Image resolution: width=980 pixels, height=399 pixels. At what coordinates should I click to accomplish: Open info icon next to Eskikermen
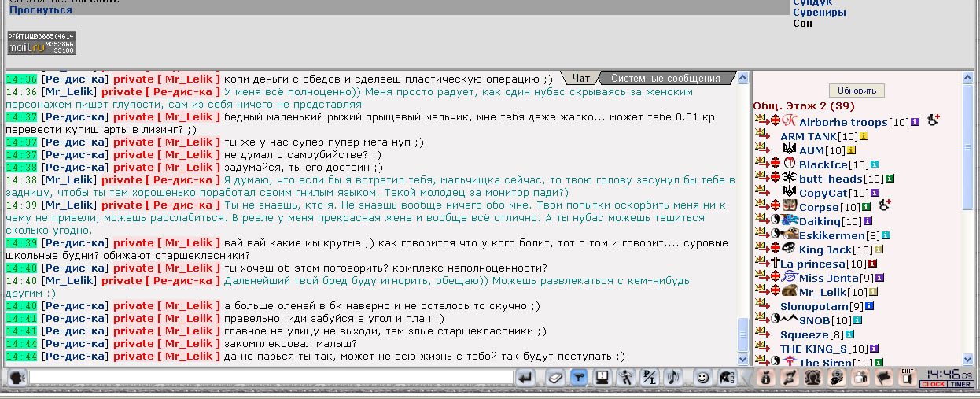(x=886, y=235)
